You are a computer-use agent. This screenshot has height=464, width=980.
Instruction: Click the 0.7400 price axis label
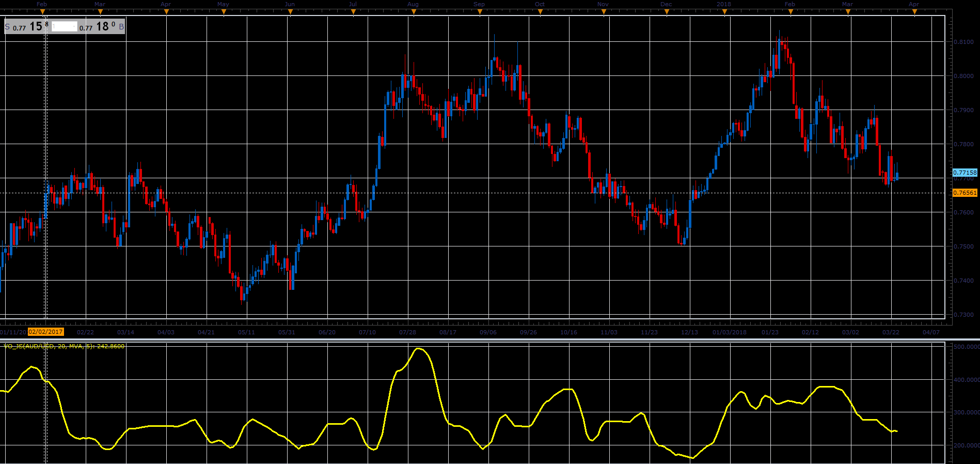pyautogui.click(x=963, y=281)
